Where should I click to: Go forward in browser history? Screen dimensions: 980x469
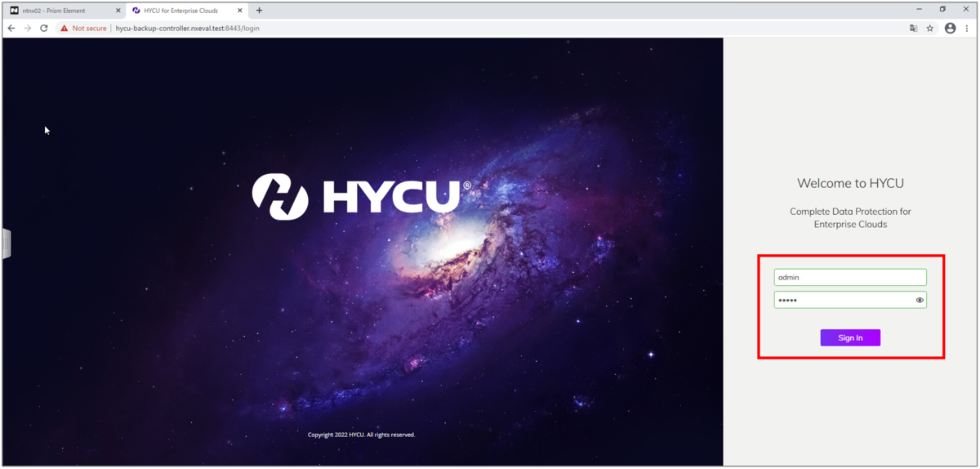pos(28,28)
